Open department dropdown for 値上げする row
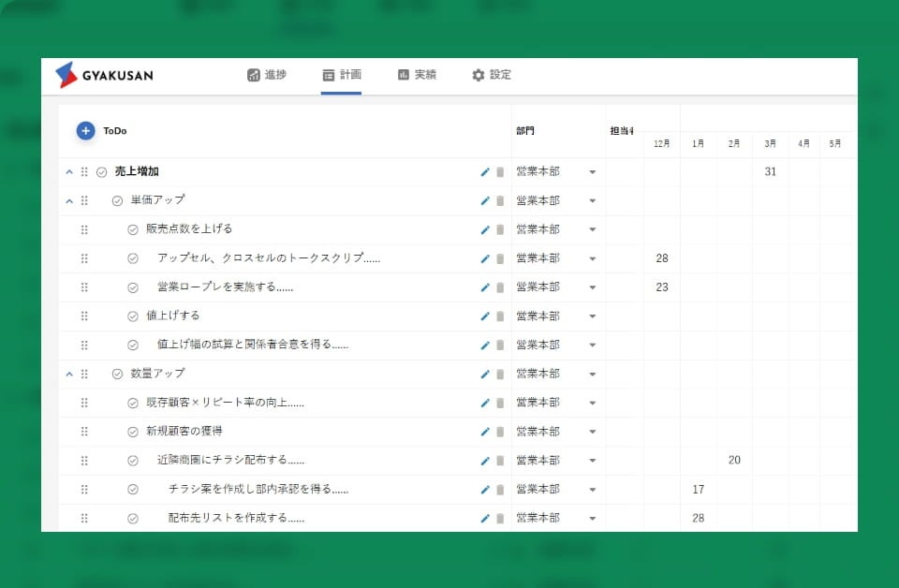 click(592, 316)
